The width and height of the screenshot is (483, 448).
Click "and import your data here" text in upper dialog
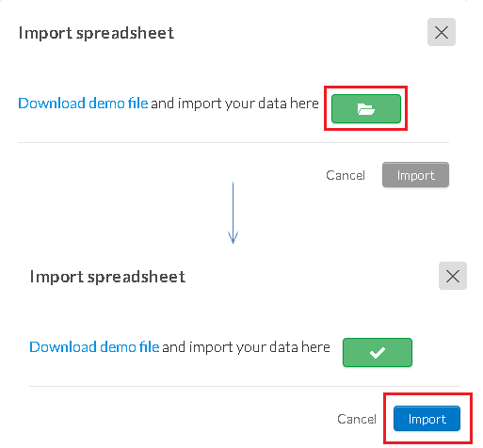coord(234,104)
